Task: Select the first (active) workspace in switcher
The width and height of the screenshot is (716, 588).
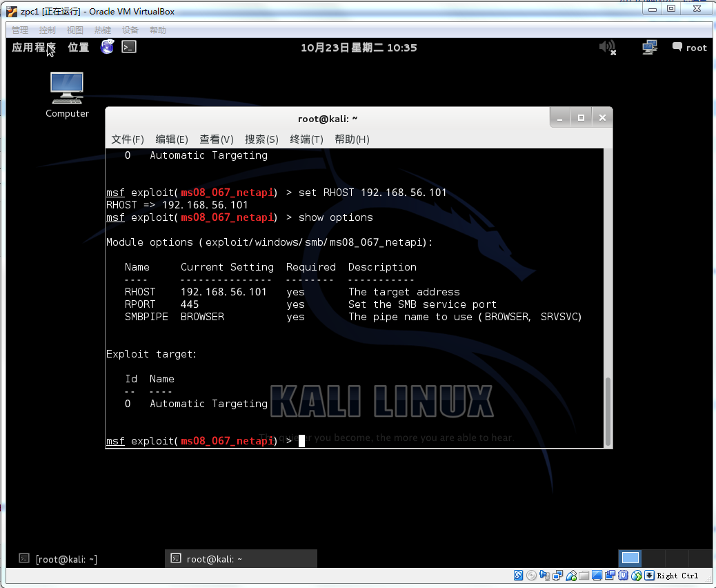Action: [630, 558]
